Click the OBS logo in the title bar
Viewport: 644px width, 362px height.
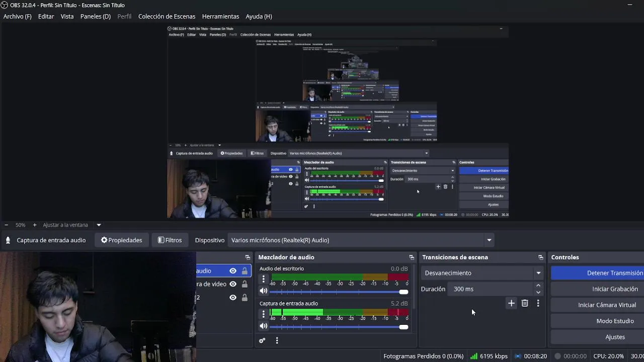[5, 5]
